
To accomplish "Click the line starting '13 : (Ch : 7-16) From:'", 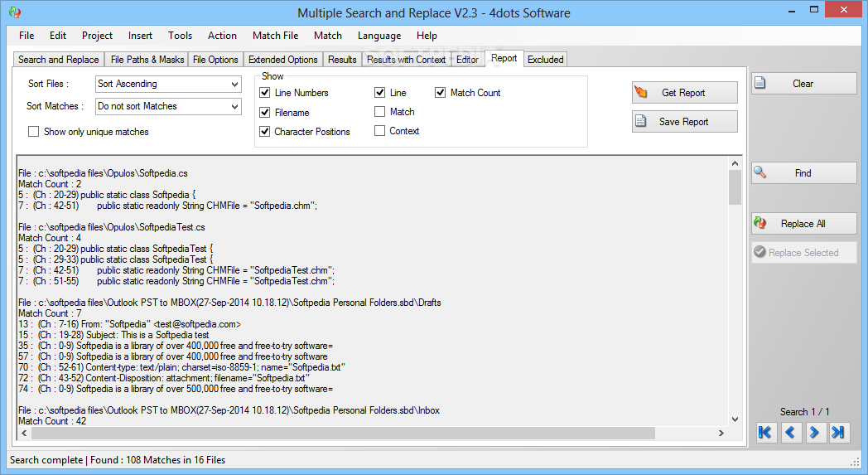I will pyautogui.click(x=129, y=324).
